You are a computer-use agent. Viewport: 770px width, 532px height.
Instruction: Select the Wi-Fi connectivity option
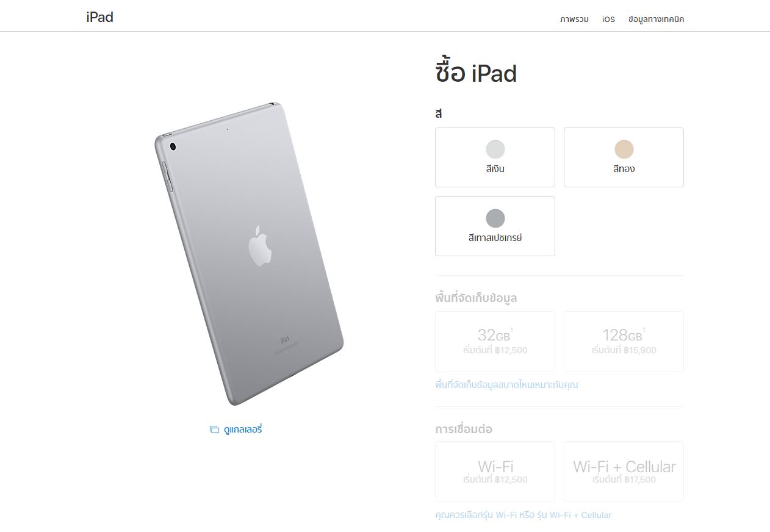click(495, 472)
